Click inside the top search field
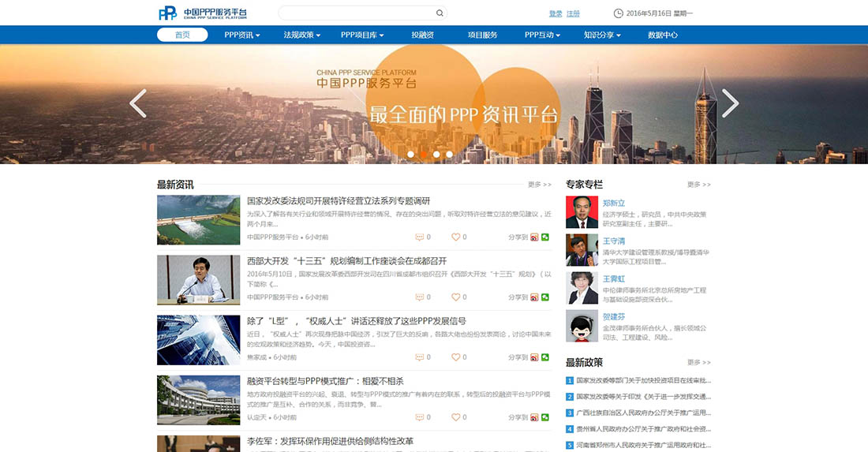This screenshot has width=868, height=452. pyautogui.click(x=355, y=13)
